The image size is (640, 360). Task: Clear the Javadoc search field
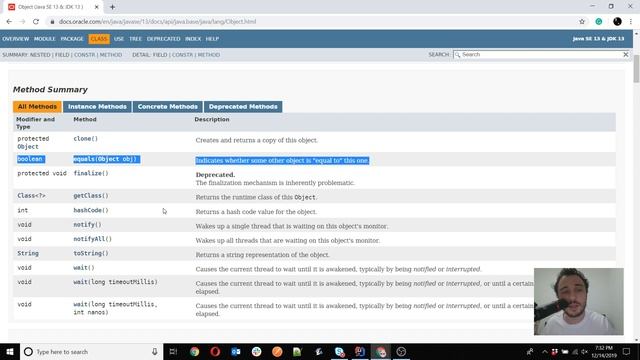tap(625, 54)
